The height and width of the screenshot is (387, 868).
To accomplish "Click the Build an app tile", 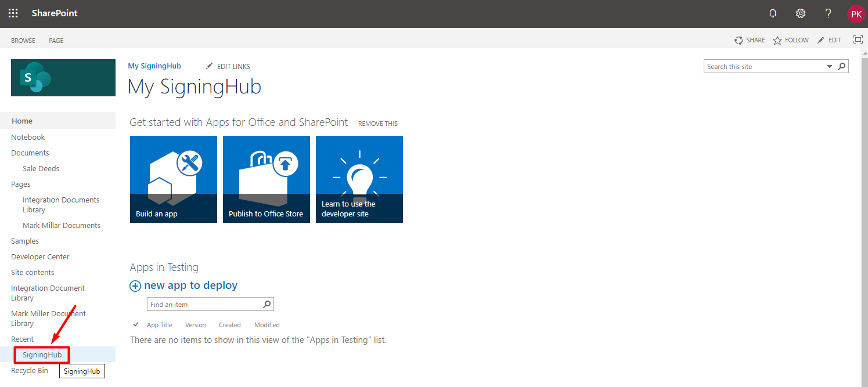I will point(174,179).
